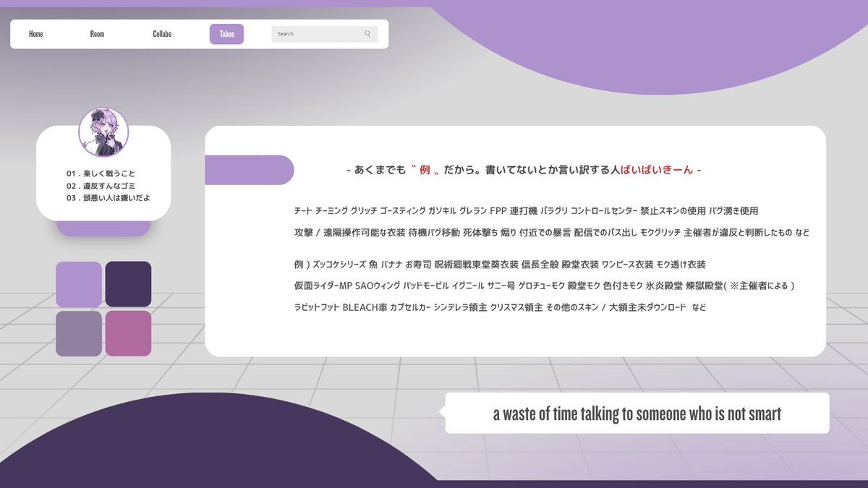Pick the dark purple color swatch

click(x=128, y=284)
